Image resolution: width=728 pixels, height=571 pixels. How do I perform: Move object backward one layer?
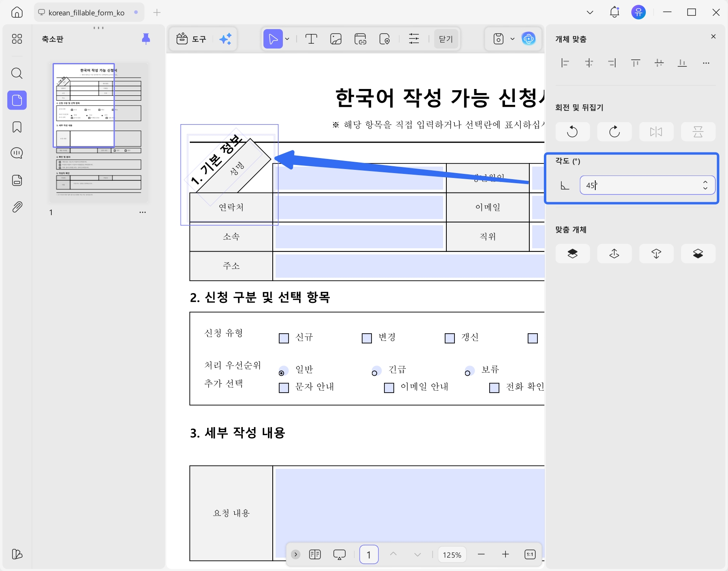point(656,254)
